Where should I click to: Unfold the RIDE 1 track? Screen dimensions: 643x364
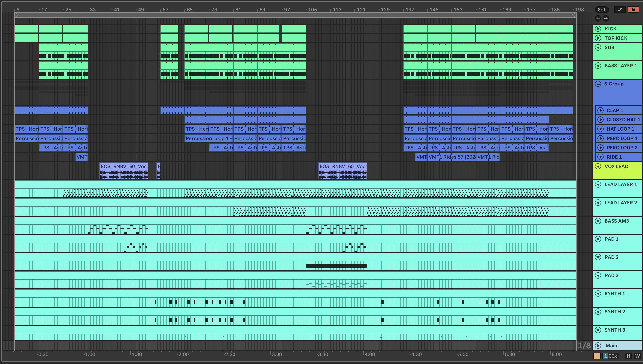click(x=600, y=157)
